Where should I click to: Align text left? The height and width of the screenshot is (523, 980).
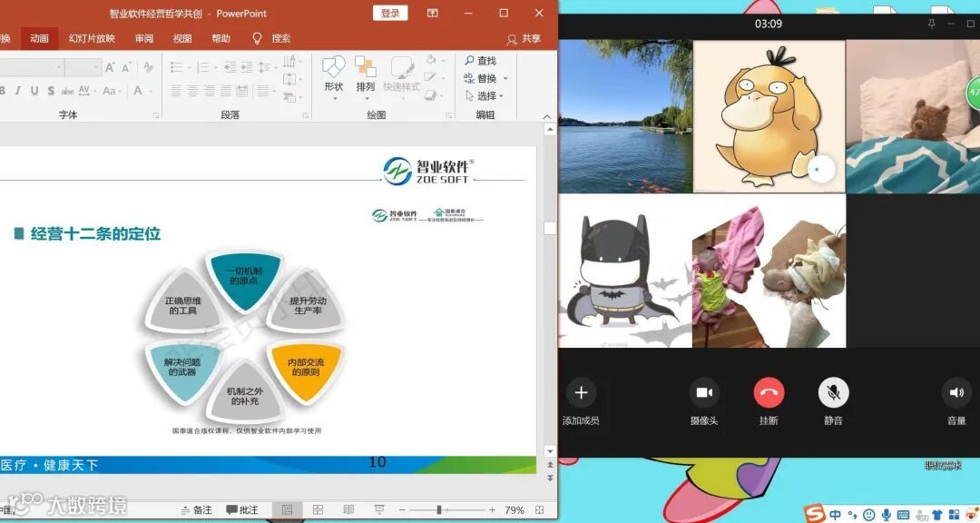176,91
